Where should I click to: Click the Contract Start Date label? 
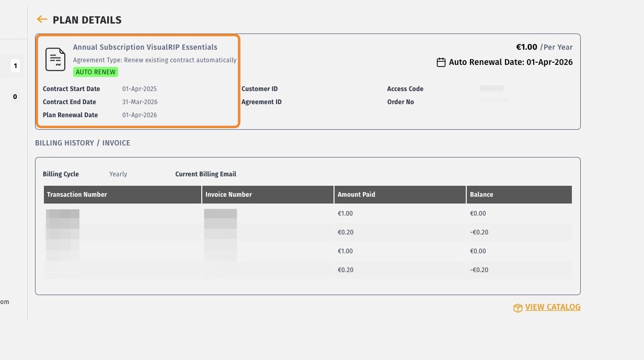[71, 89]
